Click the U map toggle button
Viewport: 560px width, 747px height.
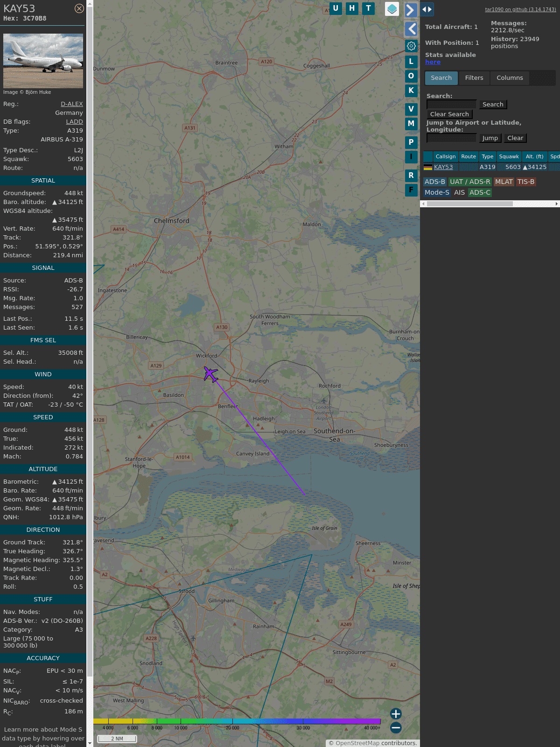336,8
